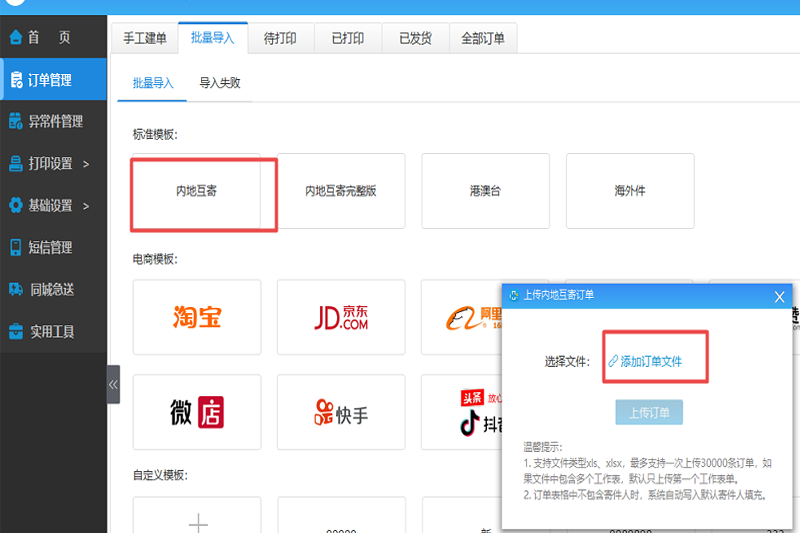Image resolution: width=800 pixels, height=533 pixels.
Task: Choose the 港澳台 template
Action: pos(485,191)
